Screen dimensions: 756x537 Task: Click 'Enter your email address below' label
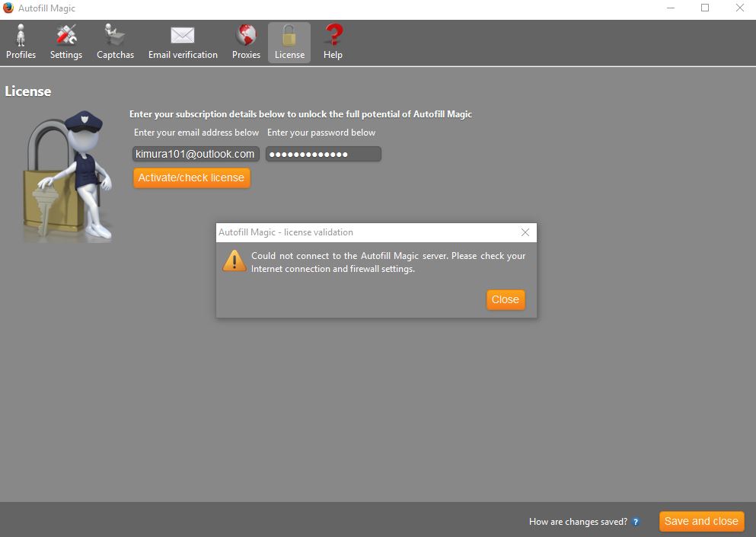(196, 133)
